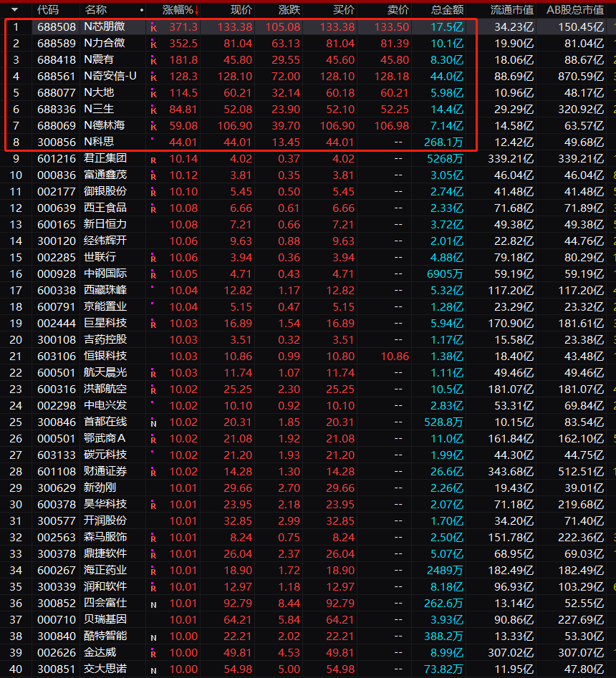Select stock name 金达威

100,652
